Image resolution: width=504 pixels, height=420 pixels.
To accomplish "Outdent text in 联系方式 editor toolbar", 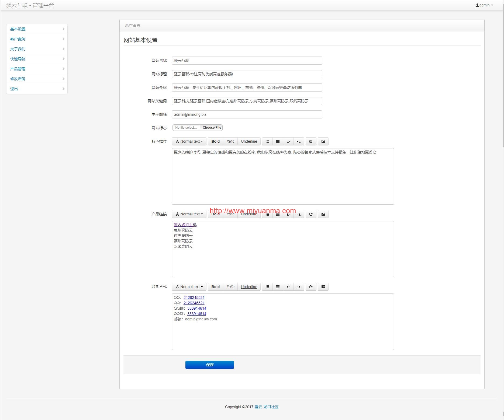I will pyautogui.click(x=288, y=287).
